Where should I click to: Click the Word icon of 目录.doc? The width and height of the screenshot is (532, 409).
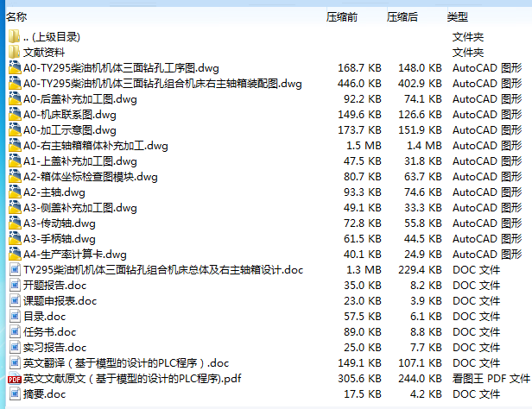tap(15, 317)
